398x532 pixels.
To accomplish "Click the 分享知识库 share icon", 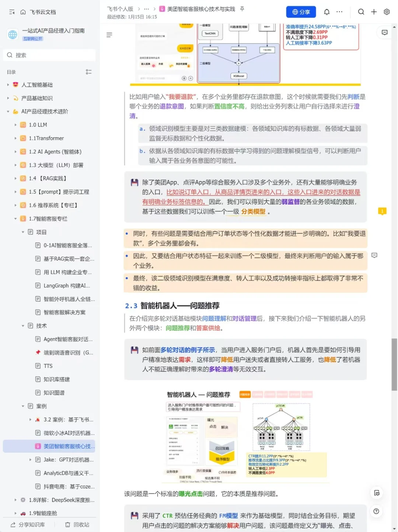I will pyautogui.click(x=13, y=525).
